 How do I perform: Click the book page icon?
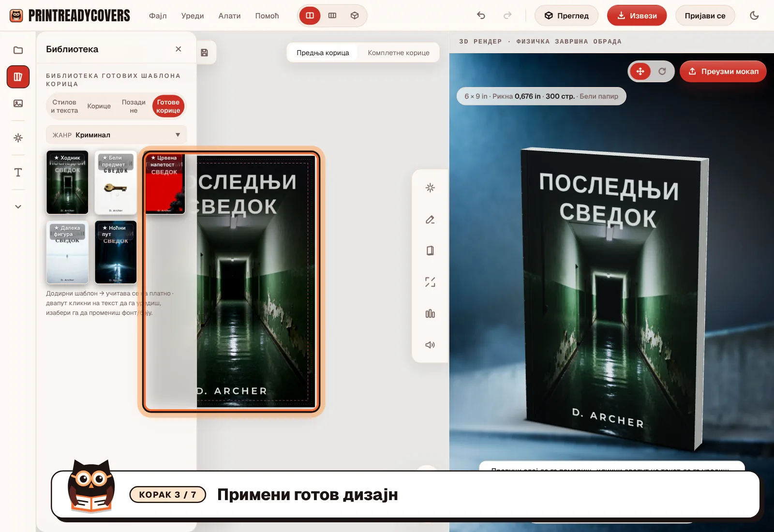coord(430,251)
